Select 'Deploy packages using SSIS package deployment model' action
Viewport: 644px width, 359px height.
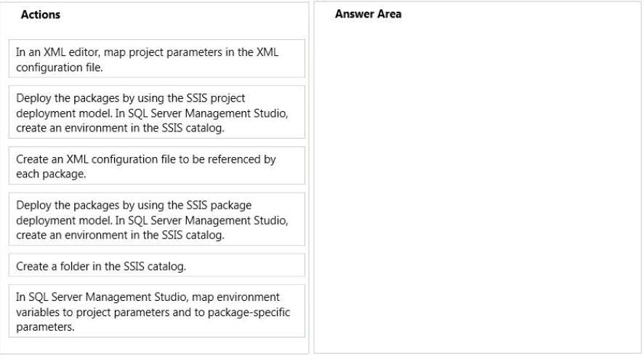click(x=156, y=219)
